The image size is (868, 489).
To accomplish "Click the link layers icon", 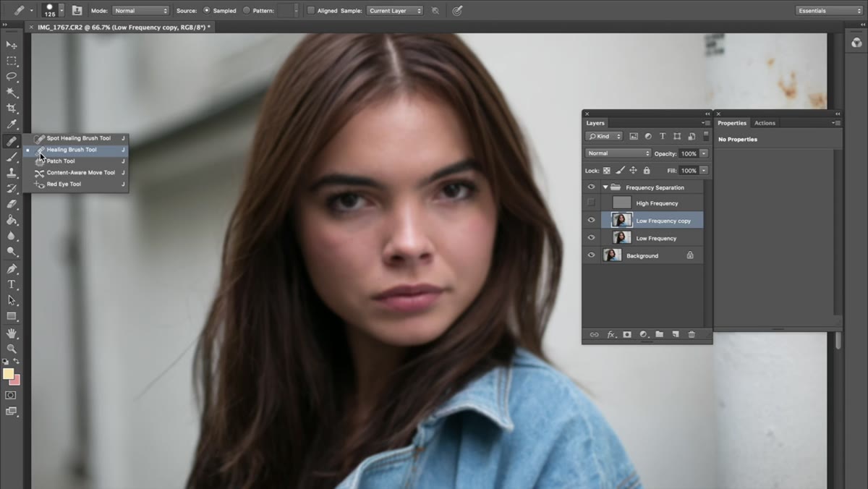I will click(595, 334).
